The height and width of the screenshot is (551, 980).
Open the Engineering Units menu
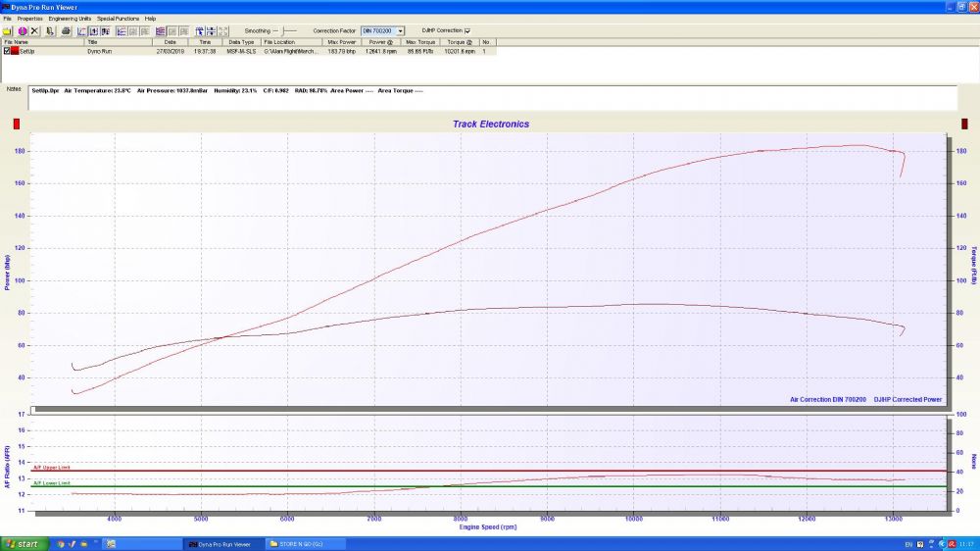point(71,19)
